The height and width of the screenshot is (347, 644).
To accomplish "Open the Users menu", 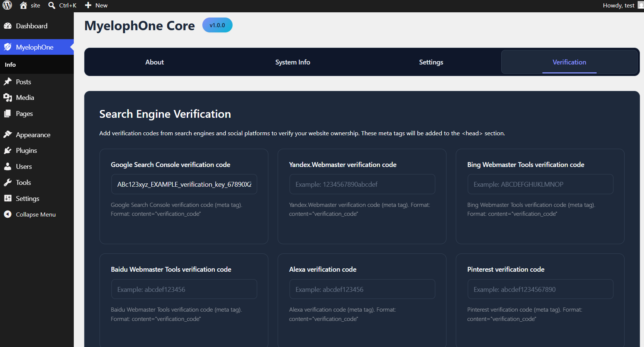I will 24,167.
